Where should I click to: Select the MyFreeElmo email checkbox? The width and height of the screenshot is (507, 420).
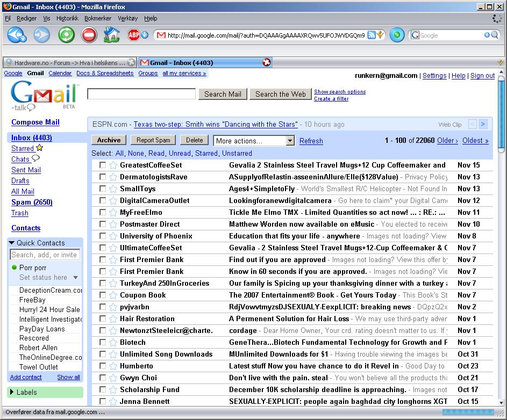click(103, 212)
